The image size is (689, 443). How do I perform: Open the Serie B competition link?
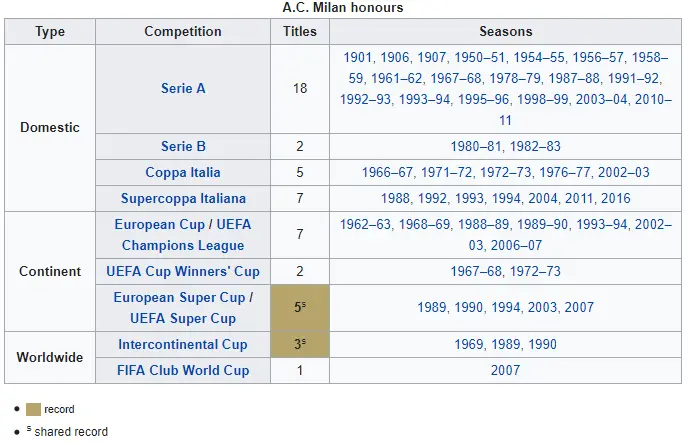(x=183, y=147)
